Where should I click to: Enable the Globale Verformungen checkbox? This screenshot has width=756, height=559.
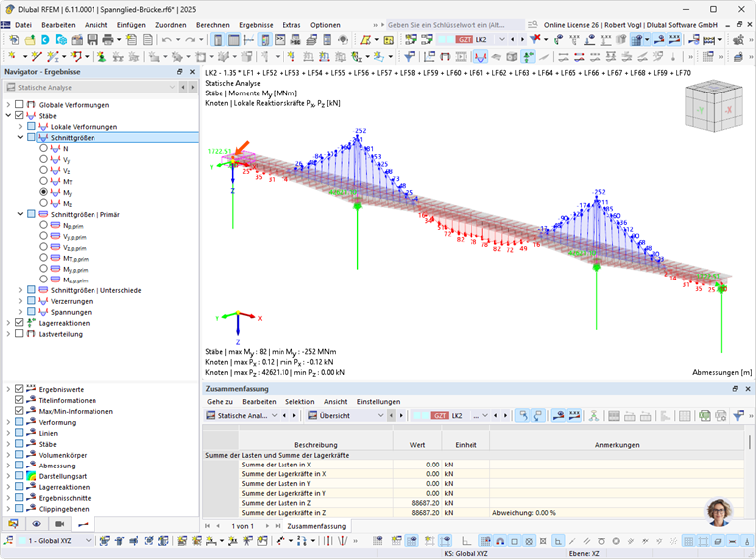coord(19,104)
